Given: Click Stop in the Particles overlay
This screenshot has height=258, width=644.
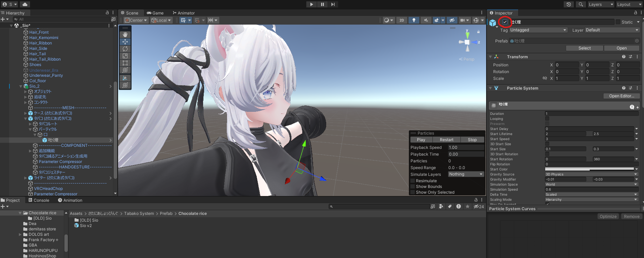Looking at the screenshot, I should 472,140.
